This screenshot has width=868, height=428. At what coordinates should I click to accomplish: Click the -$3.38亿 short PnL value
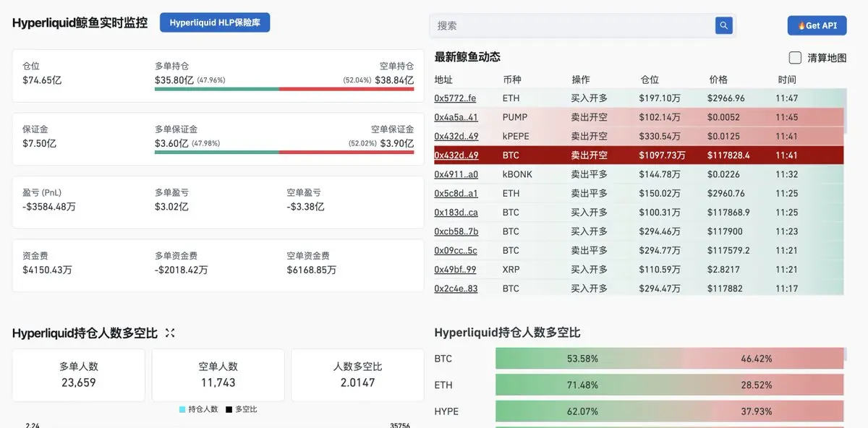coord(305,207)
